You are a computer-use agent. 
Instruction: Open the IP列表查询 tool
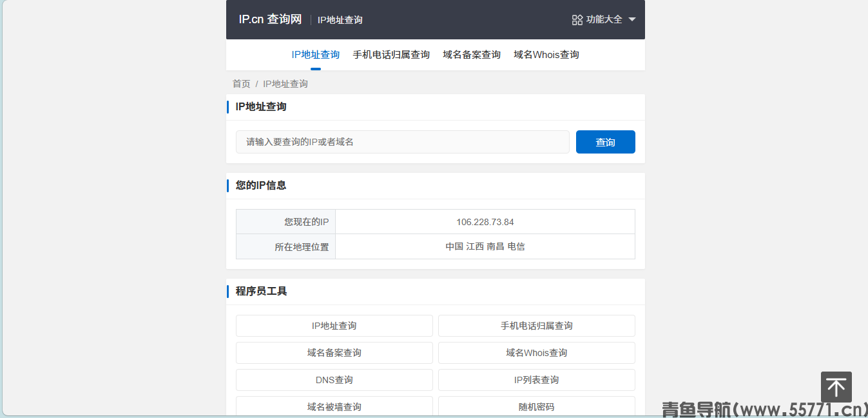537,380
